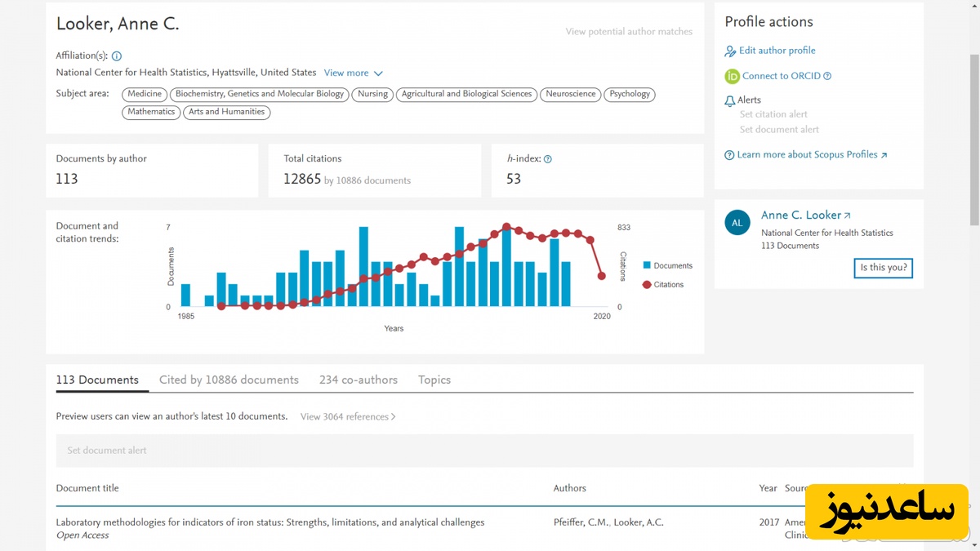The height and width of the screenshot is (551, 980).
Task: Select the Topics tab
Action: [434, 380]
